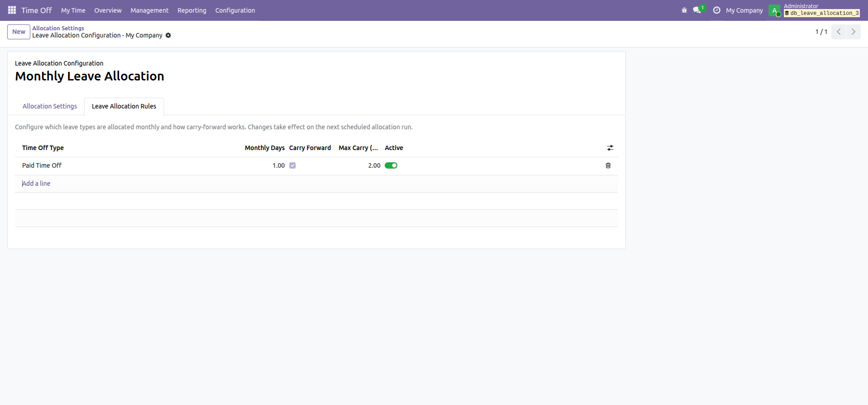
Task: Click the Carry Forward column header
Action: click(x=310, y=148)
